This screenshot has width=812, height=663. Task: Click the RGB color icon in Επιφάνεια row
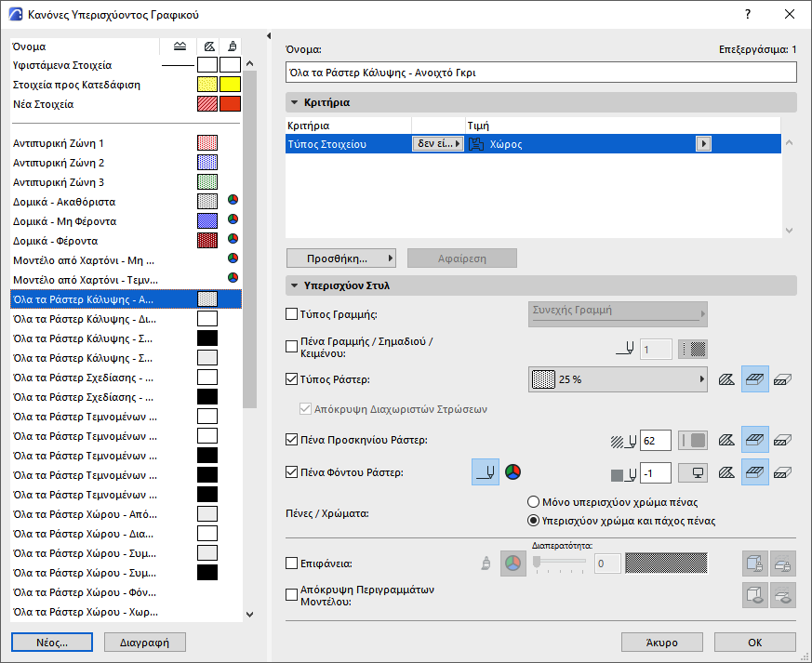point(513,564)
